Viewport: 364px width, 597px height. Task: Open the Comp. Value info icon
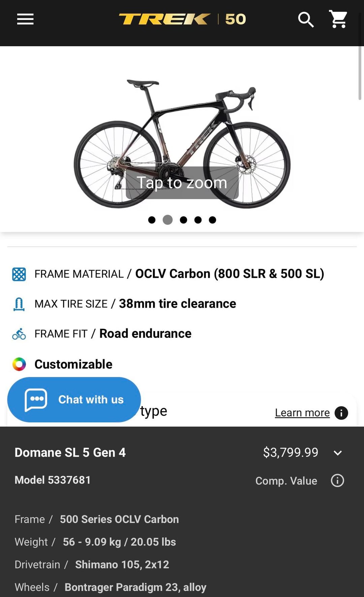(x=337, y=480)
